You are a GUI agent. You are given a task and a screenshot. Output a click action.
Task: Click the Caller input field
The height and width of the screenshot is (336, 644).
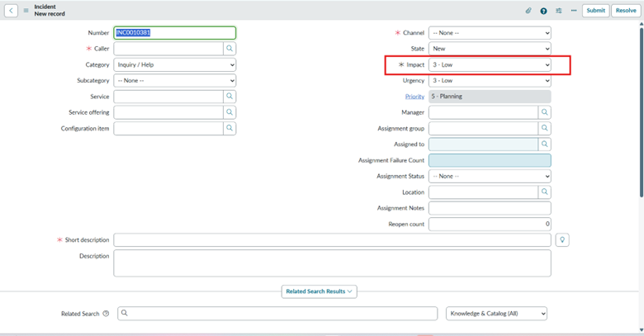(168, 49)
